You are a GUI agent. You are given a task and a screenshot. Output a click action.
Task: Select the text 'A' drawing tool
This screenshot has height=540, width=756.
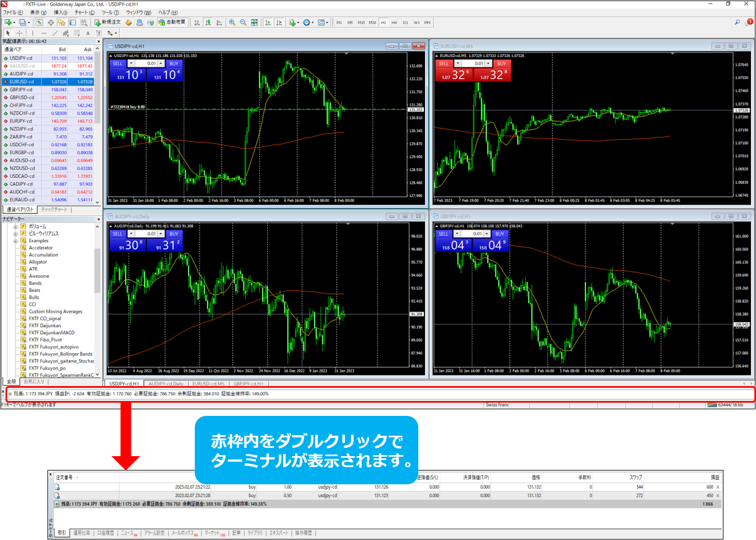[x=88, y=33]
